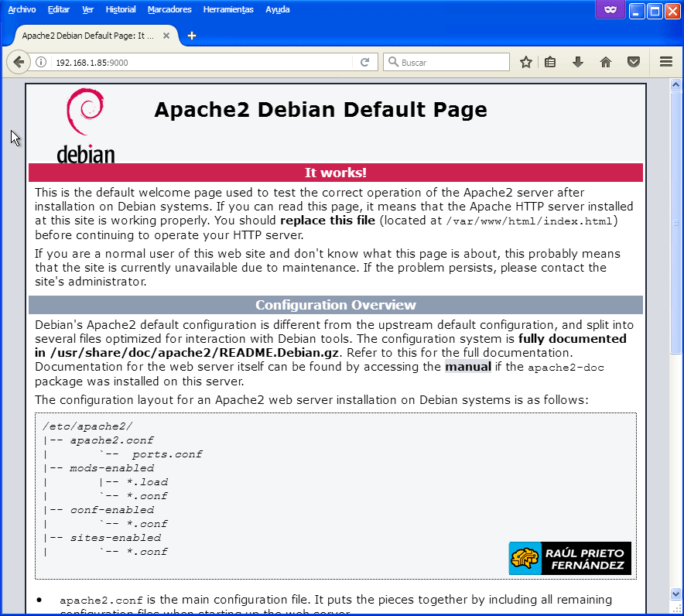Click the site information icon in address bar
The image size is (684, 616).
(x=42, y=63)
